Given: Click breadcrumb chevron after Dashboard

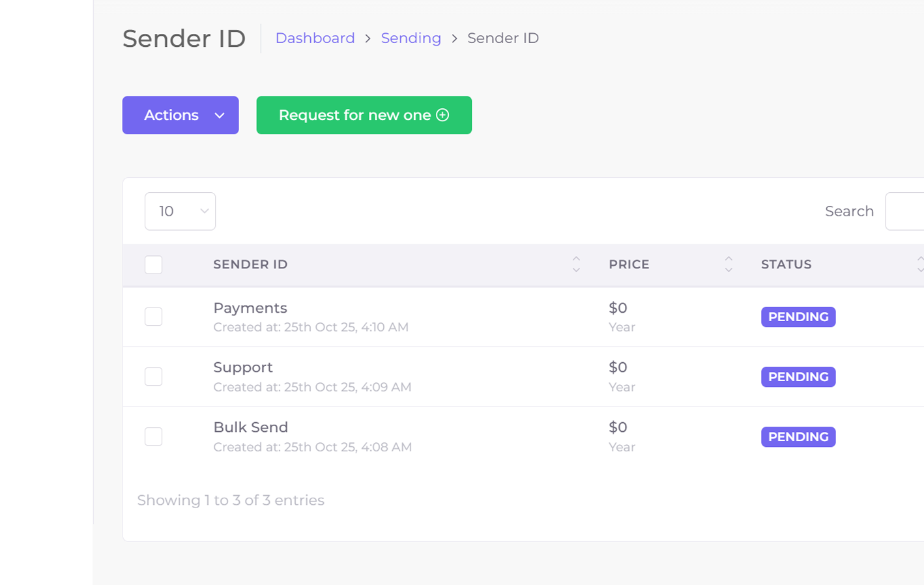Looking at the screenshot, I should click(x=368, y=38).
